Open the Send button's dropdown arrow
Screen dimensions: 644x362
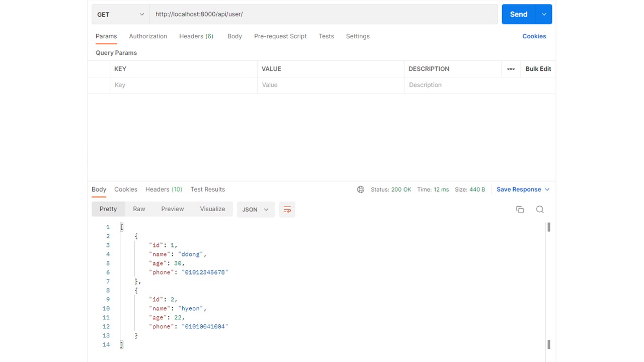[x=543, y=14]
